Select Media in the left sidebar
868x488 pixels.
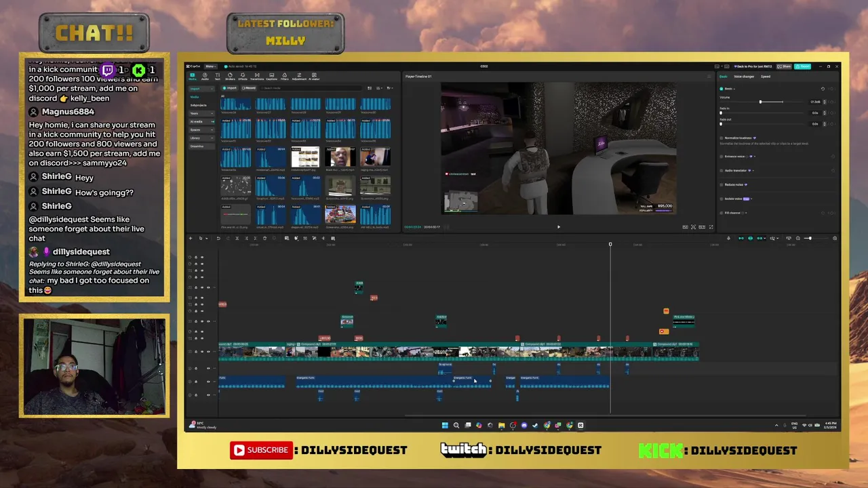(195, 97)
